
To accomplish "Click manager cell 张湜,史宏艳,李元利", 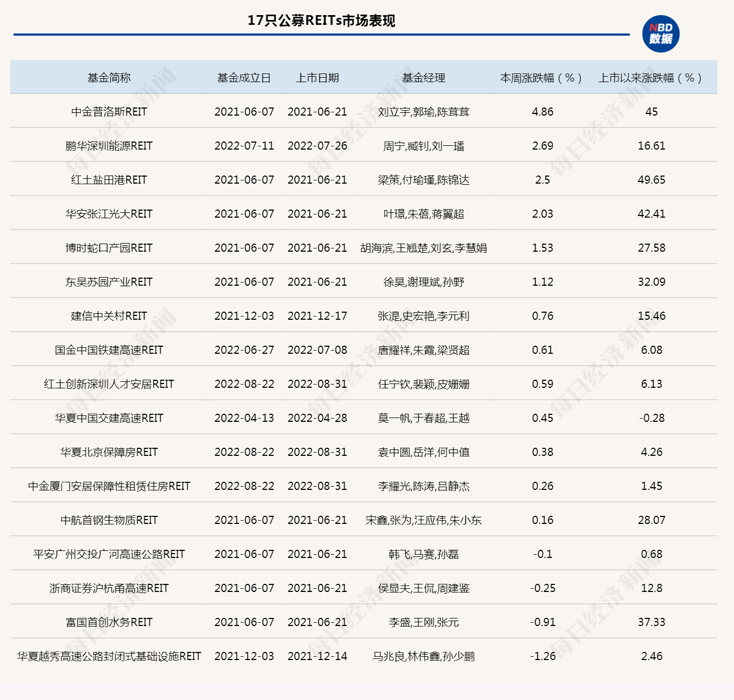I will 424,316.
